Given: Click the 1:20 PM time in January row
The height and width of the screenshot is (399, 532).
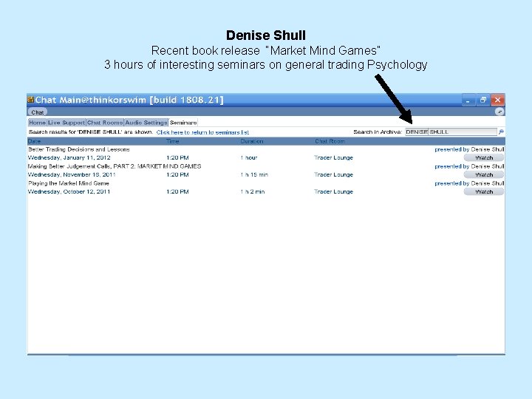Looking at the screenshot, I should coord(177,157).
